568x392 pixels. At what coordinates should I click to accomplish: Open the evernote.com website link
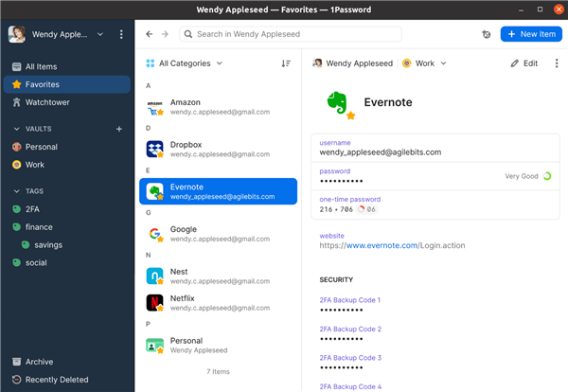coord(382,245)
